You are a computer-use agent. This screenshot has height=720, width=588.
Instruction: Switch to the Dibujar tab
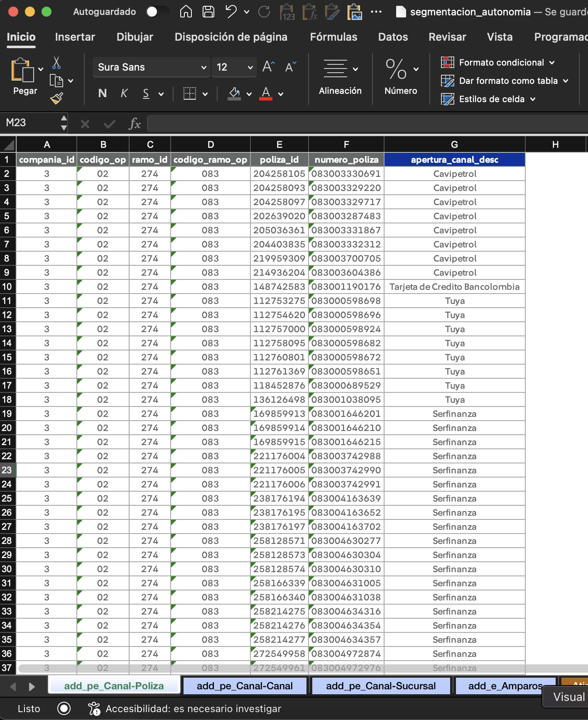(x=135, y=37)
